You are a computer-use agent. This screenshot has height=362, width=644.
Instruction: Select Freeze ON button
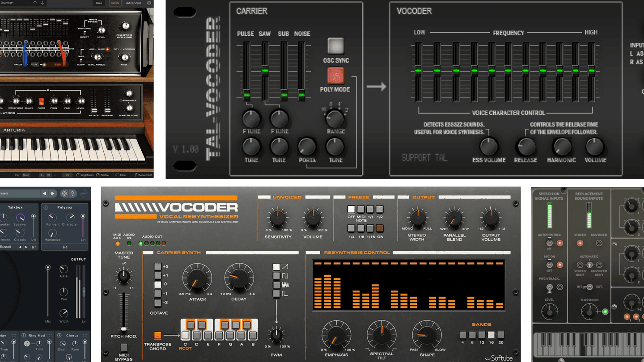pyautogui.click(x=379, y=228)
